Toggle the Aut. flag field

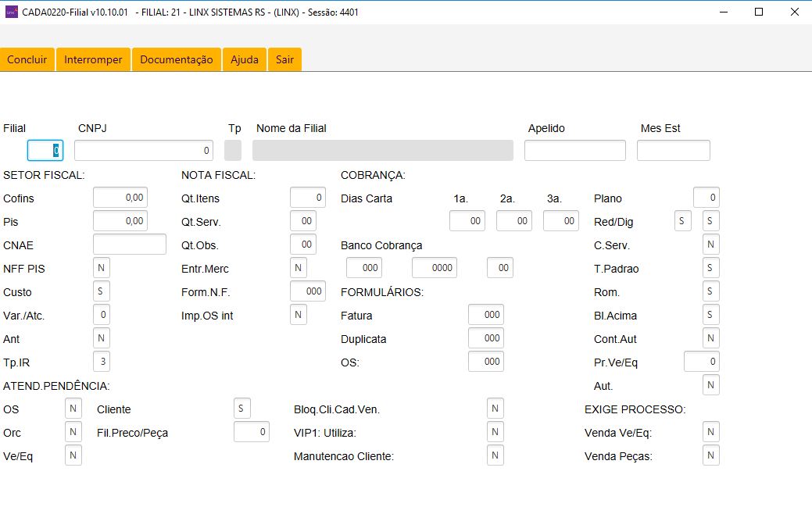click(711, 385)
